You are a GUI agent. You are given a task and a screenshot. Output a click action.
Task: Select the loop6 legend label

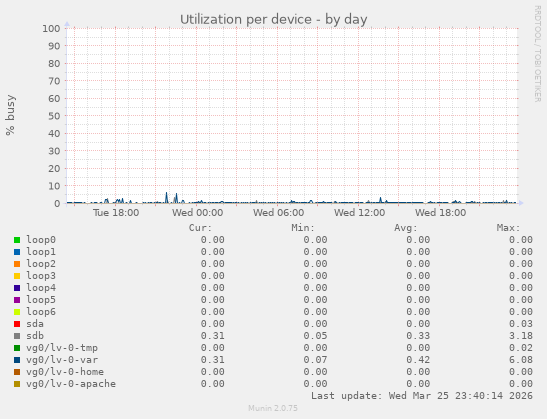click(x=41, y=312)
